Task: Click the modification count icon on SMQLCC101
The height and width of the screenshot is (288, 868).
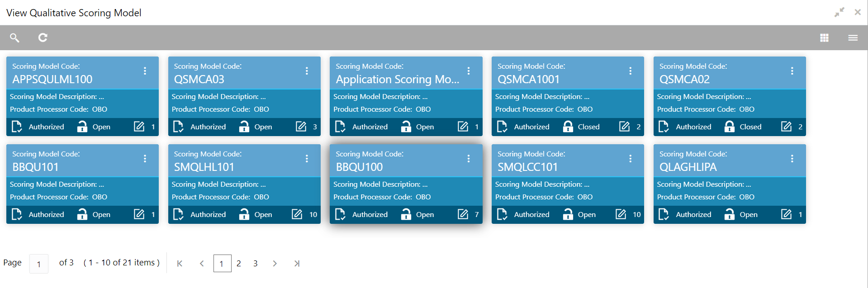Action: [x=621, y=214]
